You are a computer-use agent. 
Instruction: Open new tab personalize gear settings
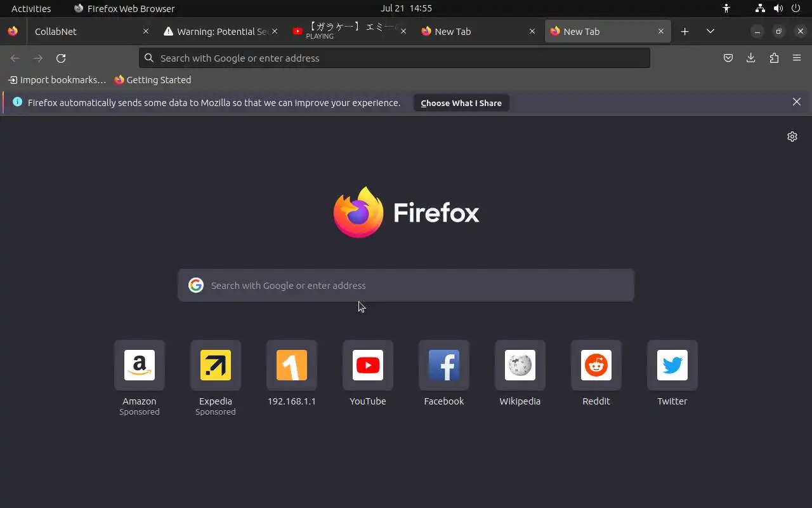[x=792, y=137]
